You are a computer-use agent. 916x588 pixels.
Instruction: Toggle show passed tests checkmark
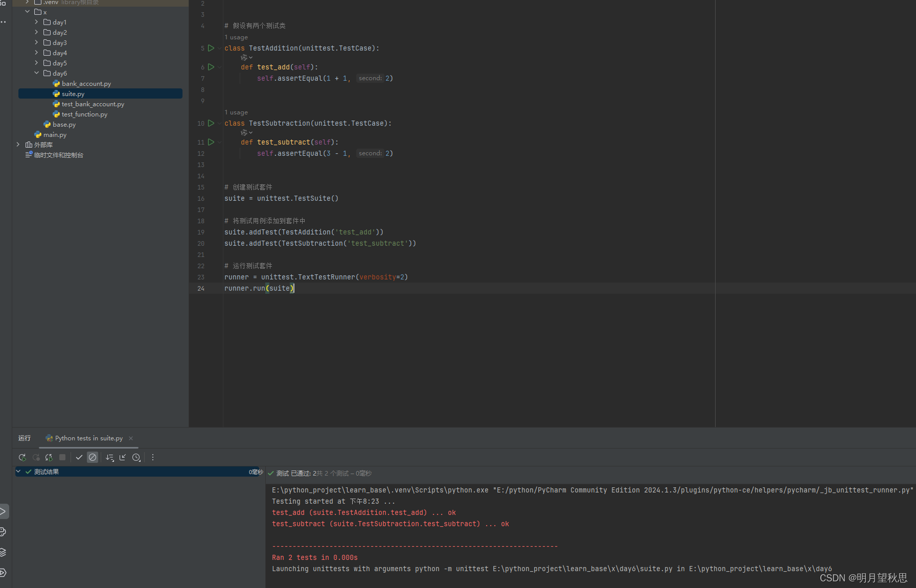[79, 458]
